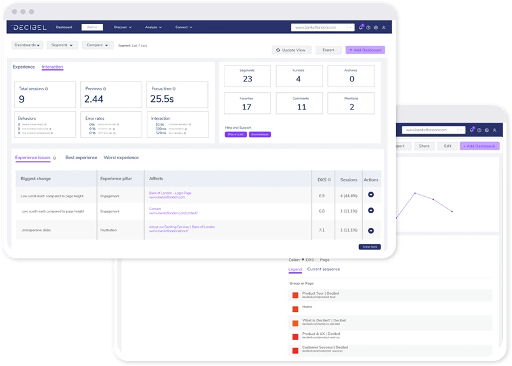Click the Update View refresh button
512x366 pixels.
coord(291,50)
